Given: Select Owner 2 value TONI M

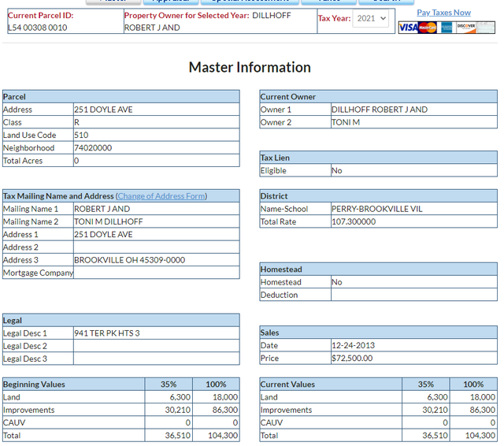Looking at the screenshot, I should [346, 122].
